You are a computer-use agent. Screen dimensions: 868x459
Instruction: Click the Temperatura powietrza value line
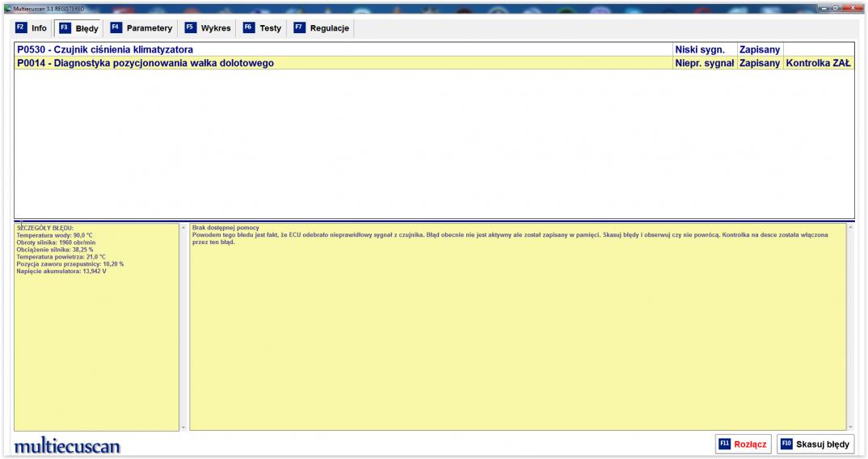[61, 257]
